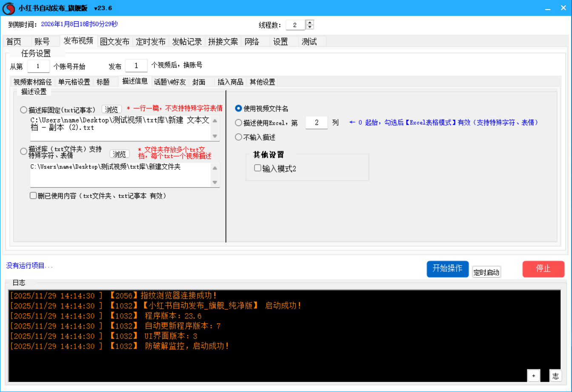Click the "+" button in the log panel

533,375
